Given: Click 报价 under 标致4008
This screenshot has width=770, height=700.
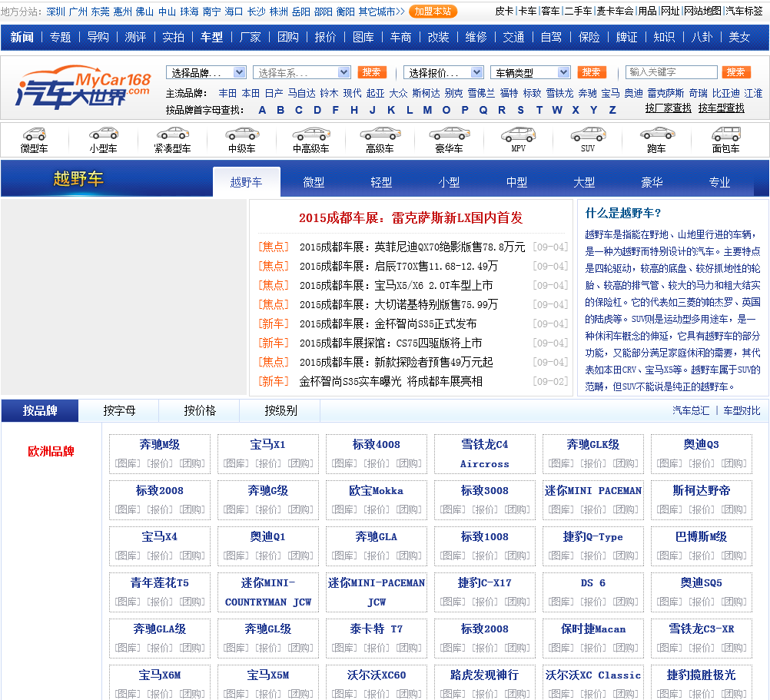Looking at the screenshot, I should (x=376, y=463).
